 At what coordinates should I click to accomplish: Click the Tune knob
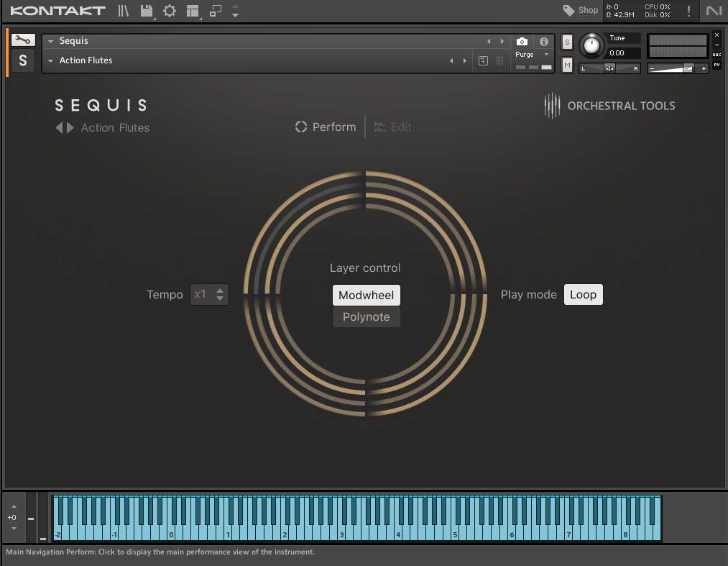coord(591,45)
